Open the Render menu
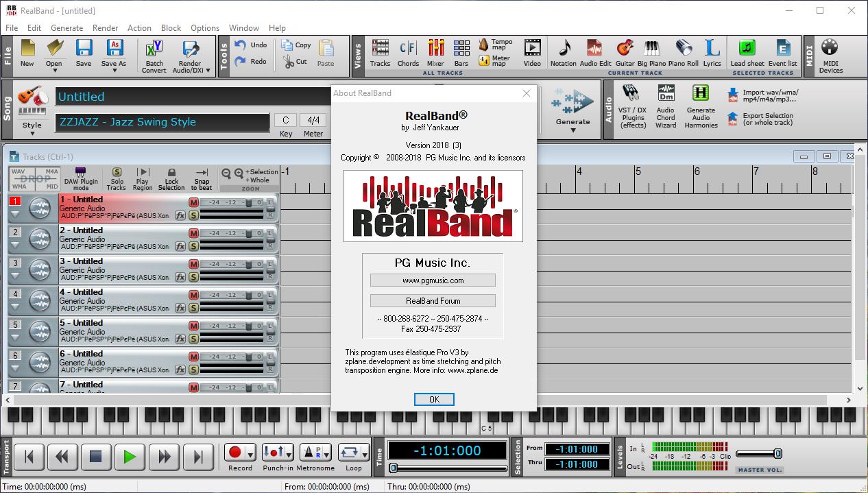The width and height of the screenshot is (868, 493). [106, 28]
